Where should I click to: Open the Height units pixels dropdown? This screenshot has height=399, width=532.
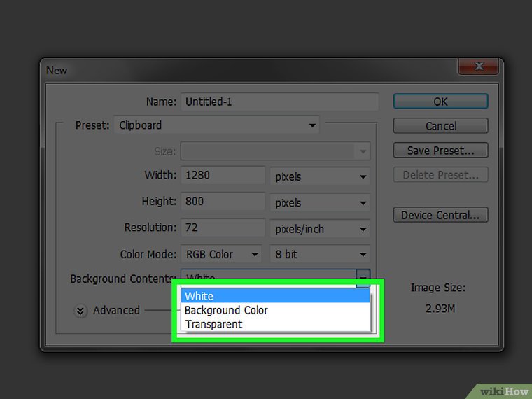319,203
